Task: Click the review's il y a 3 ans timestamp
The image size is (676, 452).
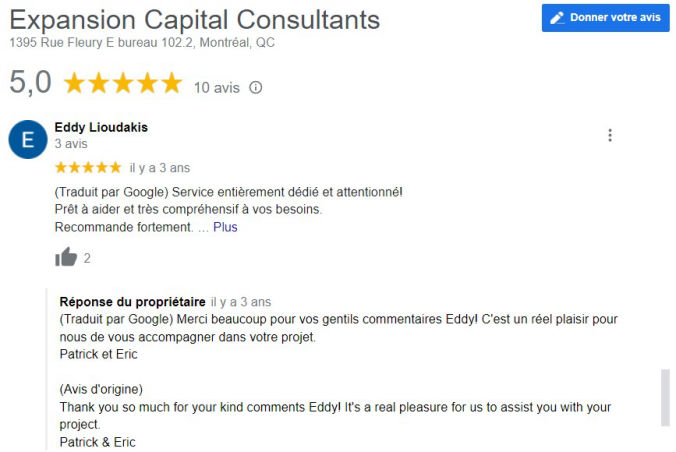Action: (159, 168)
